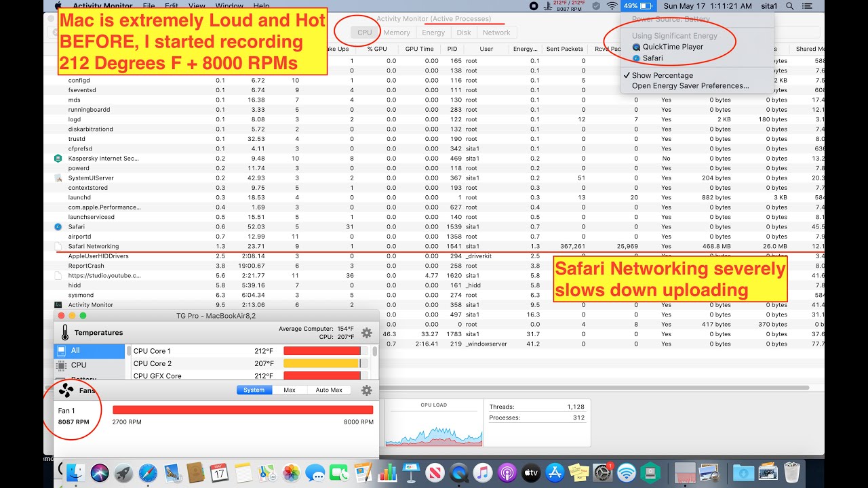The width and height of the screenshot is (868, 488).
Task: Click the CPU Core 1 temperature bar
Action: pyautogui.click(x=327, y=351)
